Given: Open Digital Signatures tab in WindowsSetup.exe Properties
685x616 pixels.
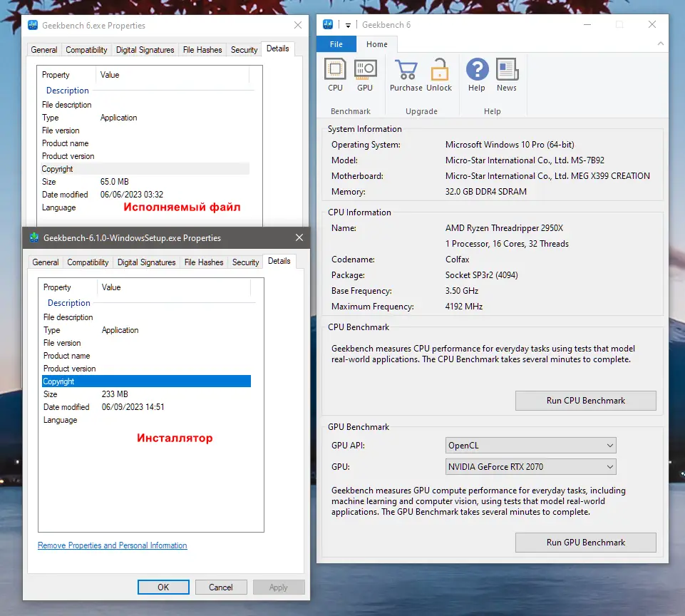Looking at the screenshot, I should point(146,262).
